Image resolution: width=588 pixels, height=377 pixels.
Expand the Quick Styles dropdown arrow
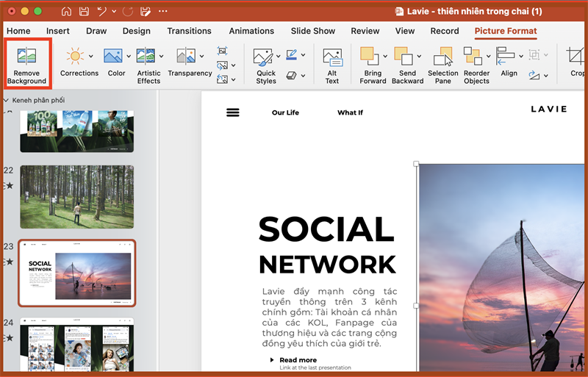278,56
